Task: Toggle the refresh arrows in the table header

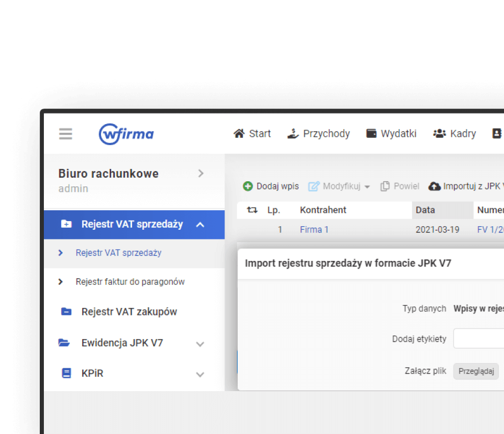Action: 251,210
